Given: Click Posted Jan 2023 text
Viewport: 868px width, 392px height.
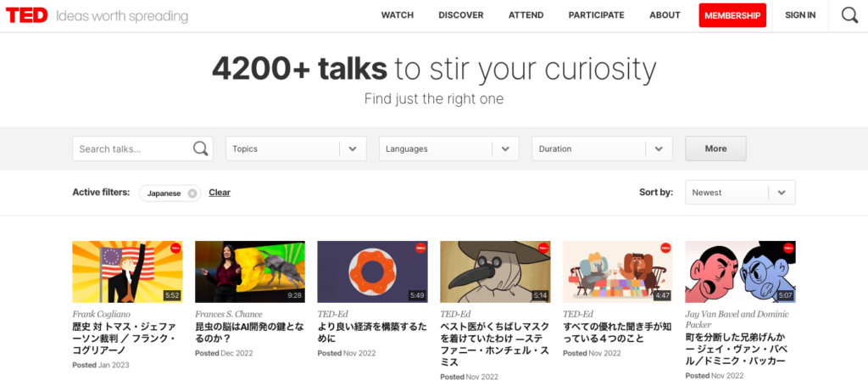Looking at the screenshot, I should (100, 365).
